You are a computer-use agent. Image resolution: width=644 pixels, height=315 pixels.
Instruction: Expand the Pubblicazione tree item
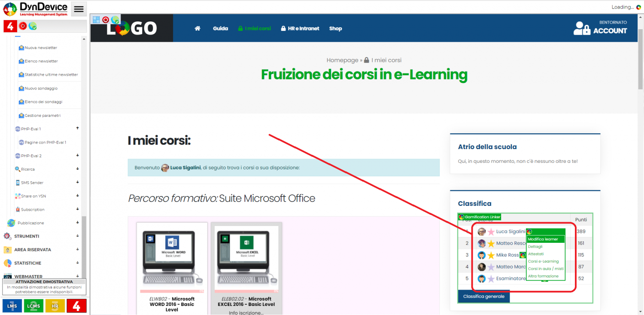point(78,223)
